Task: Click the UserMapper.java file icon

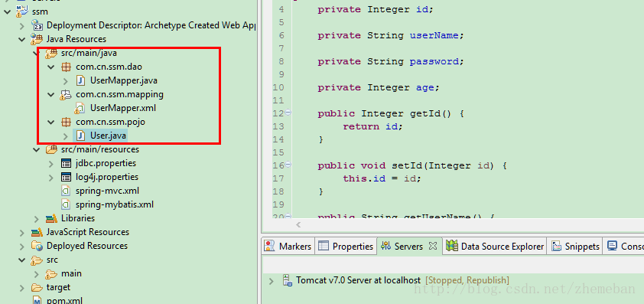Action: click(x=80, y=80)
